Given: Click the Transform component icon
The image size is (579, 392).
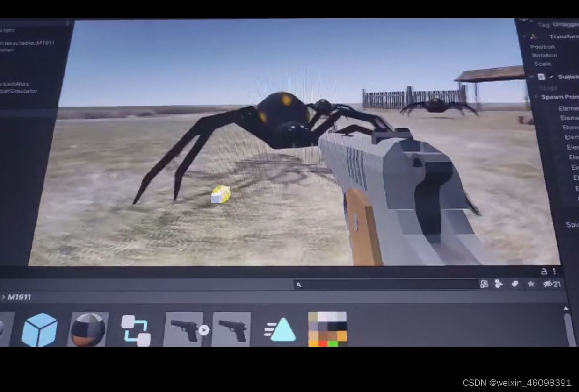Looking at the screenshot, I should [534, 36].
